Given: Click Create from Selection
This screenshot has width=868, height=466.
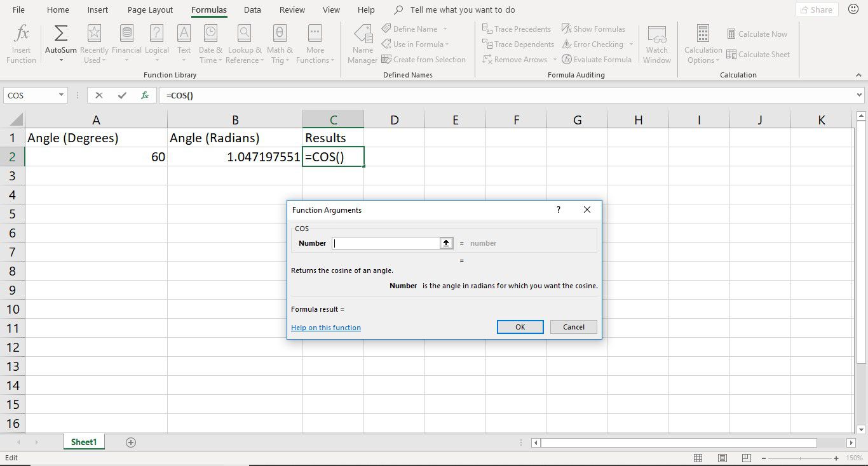Looking at the screenshot, I should [x=423, y=60].
